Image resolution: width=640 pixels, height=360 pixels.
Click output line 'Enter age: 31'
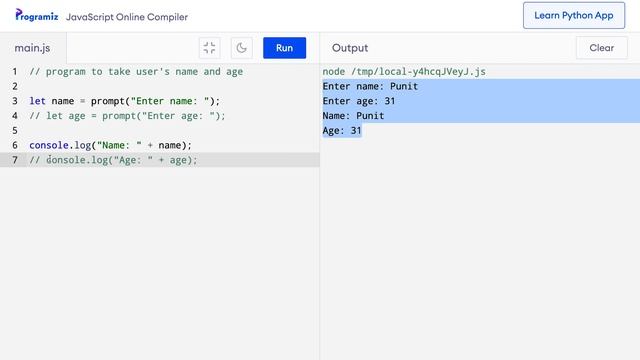(x=359, y=101)
